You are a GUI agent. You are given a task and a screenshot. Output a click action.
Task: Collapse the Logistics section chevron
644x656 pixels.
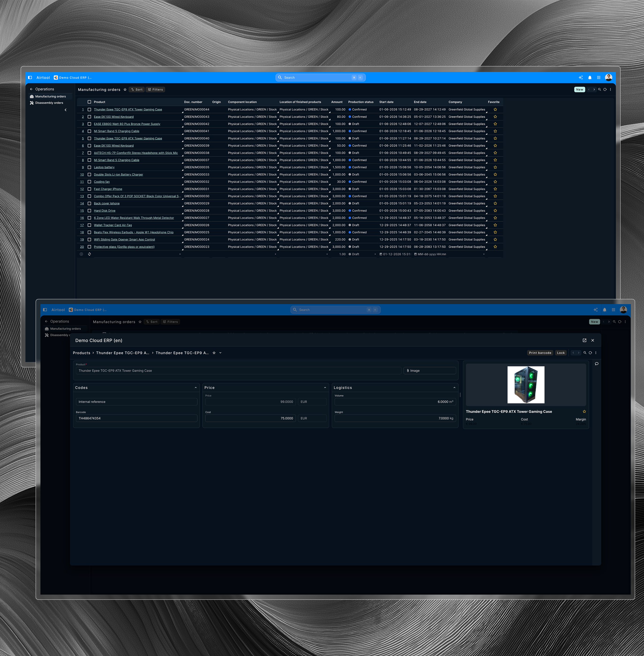[x=454, y=388]
